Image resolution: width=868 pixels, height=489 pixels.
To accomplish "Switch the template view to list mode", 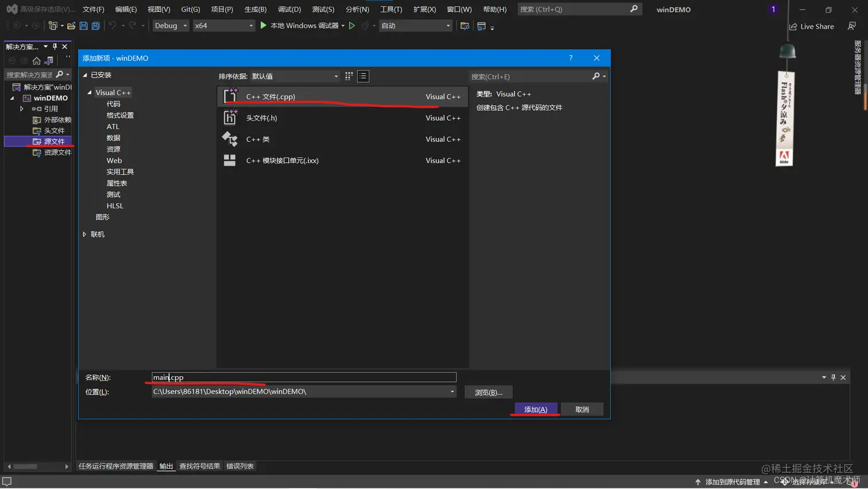I will point(363,76).
